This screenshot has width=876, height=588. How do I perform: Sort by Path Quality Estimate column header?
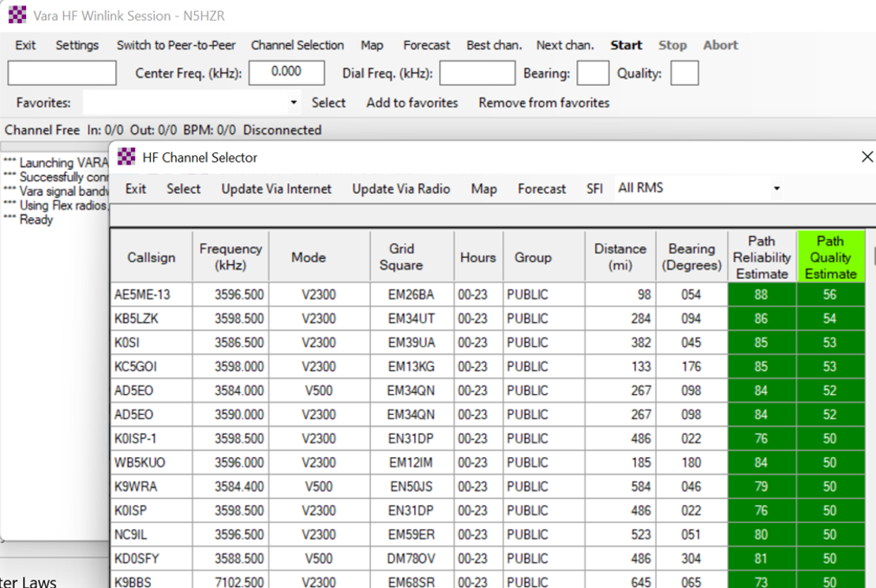[x=830, y=257]
